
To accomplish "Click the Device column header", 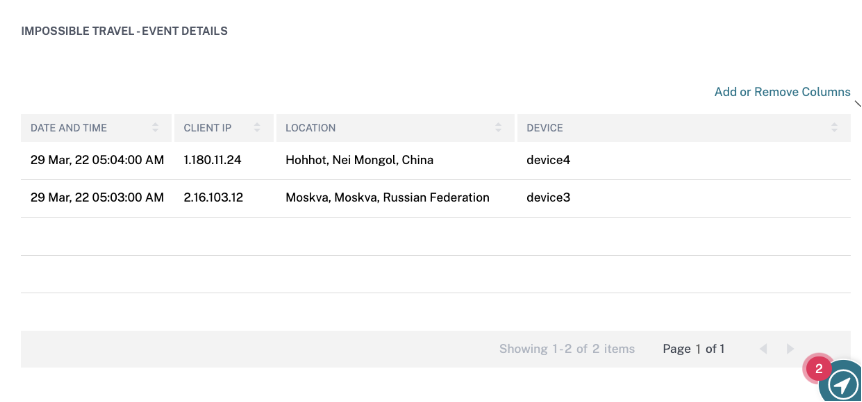I will [x=545, y=128].
